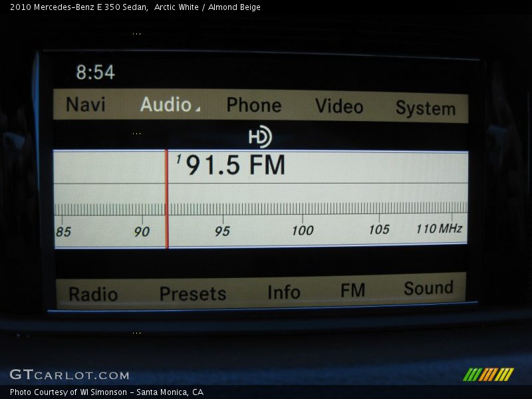Switch to the Video menu

tap(339, 106)
